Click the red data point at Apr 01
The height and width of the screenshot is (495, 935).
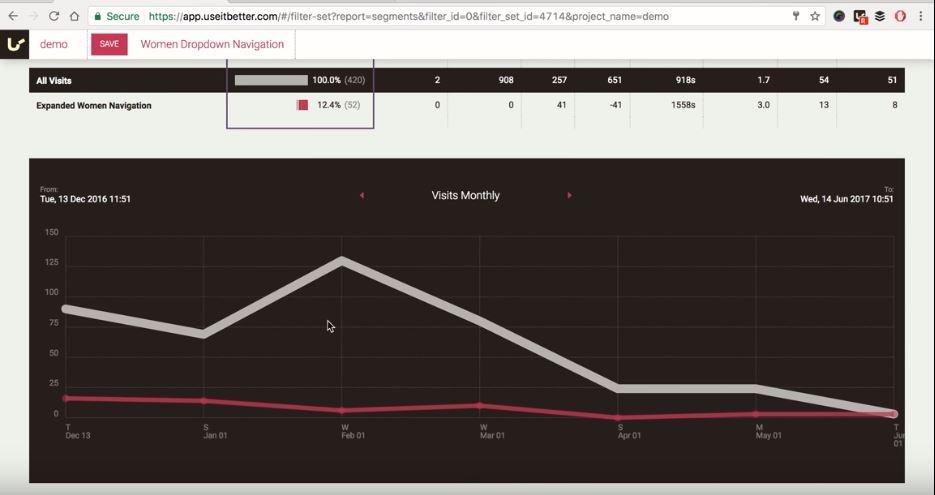click(618, 417)
